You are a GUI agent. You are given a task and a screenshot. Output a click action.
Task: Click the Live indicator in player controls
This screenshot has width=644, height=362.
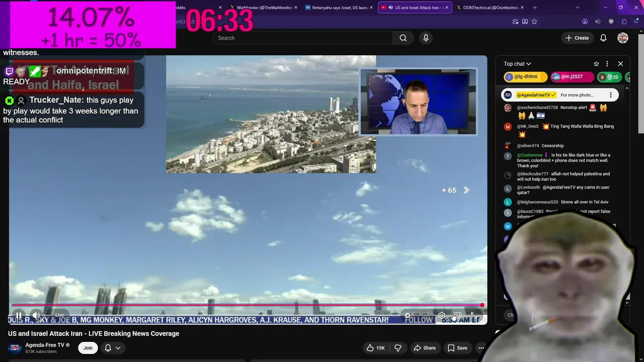59,315
